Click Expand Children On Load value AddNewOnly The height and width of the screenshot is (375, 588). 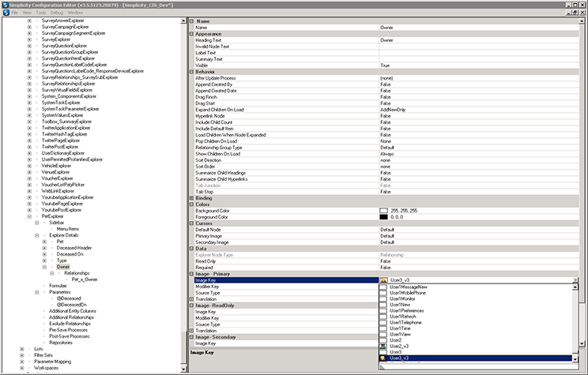(393, 110)
